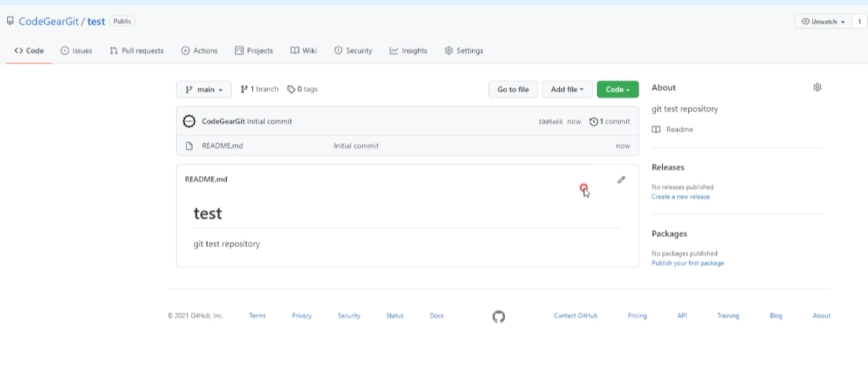868x368 pixels.
Task: Open the Training footer link
Action: (x=728, y=316)
